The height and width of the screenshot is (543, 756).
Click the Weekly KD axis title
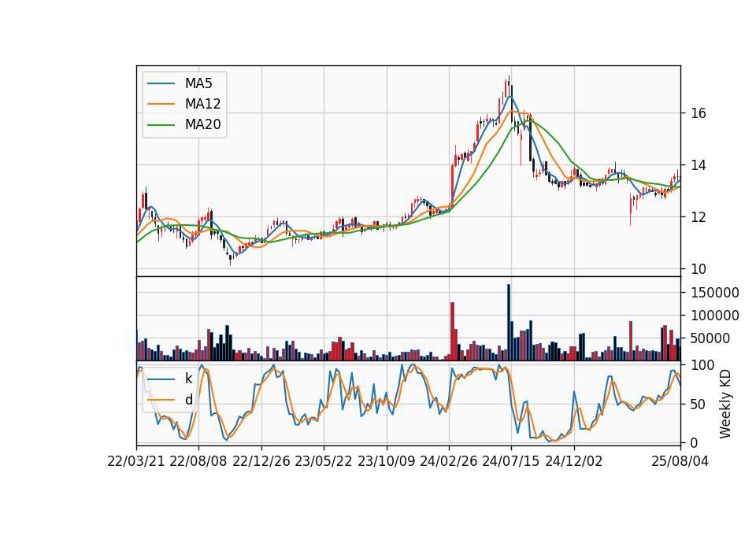click(725, 404)
